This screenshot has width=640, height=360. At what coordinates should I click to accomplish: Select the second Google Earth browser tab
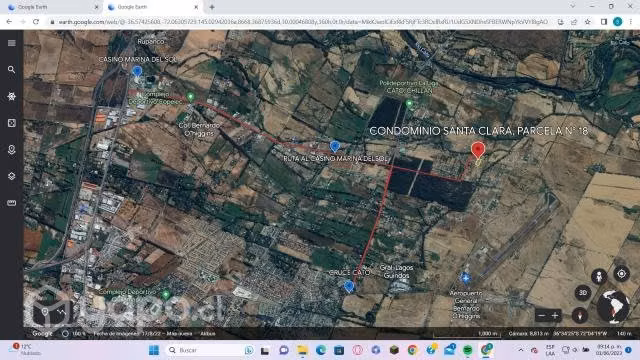(152, 7)
